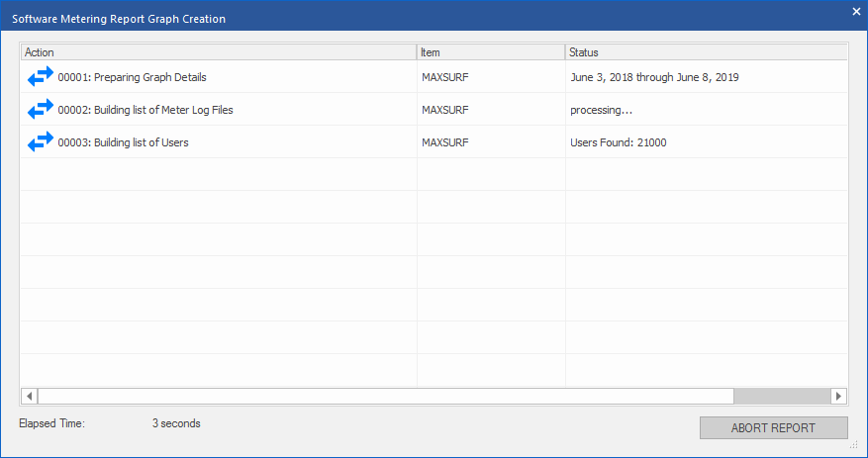This screenshot has width=868, height=458.
Task: Click the arrows icon for Building list of Users
Action: (x=41, y=142)
